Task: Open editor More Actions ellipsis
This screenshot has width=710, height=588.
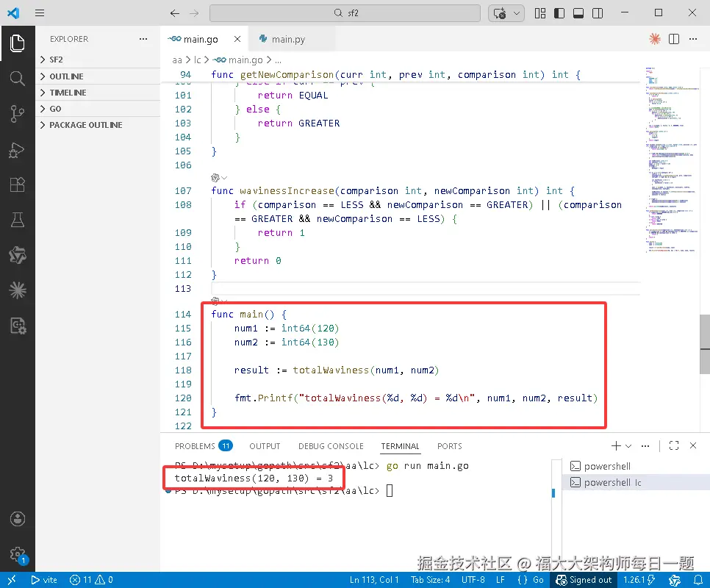Action: click(x=693, y=39)
